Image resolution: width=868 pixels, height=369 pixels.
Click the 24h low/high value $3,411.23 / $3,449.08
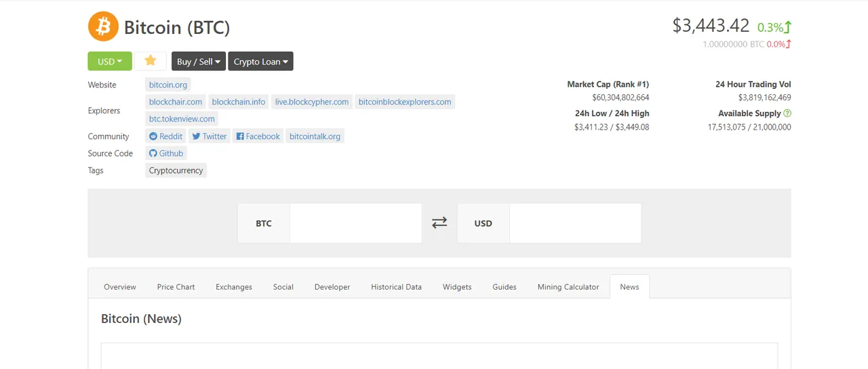click(x=612, y=127)
